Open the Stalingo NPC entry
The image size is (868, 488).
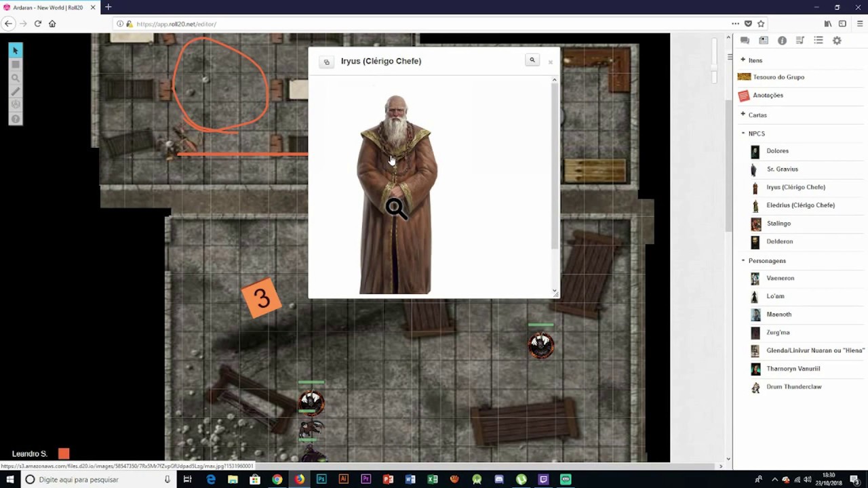(778, 224)
